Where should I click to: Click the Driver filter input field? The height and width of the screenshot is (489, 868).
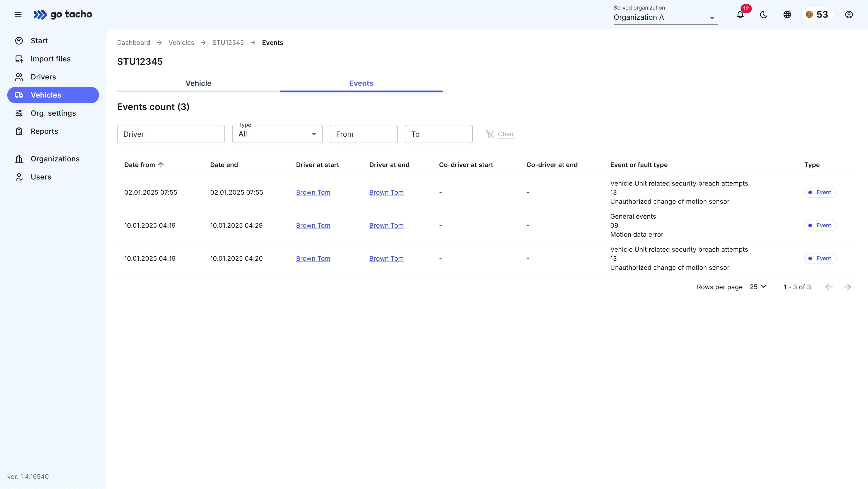[x=171, y=134]
